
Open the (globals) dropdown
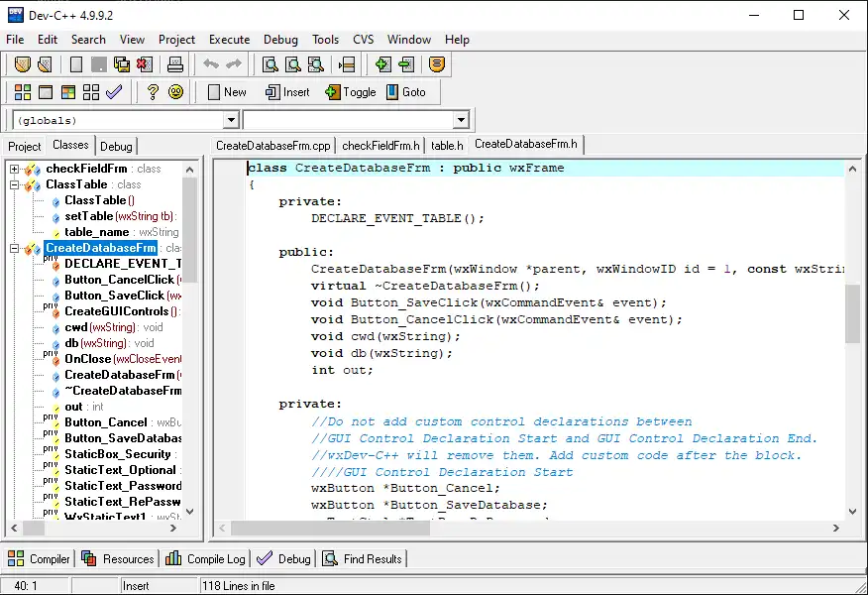pos(230,118)
